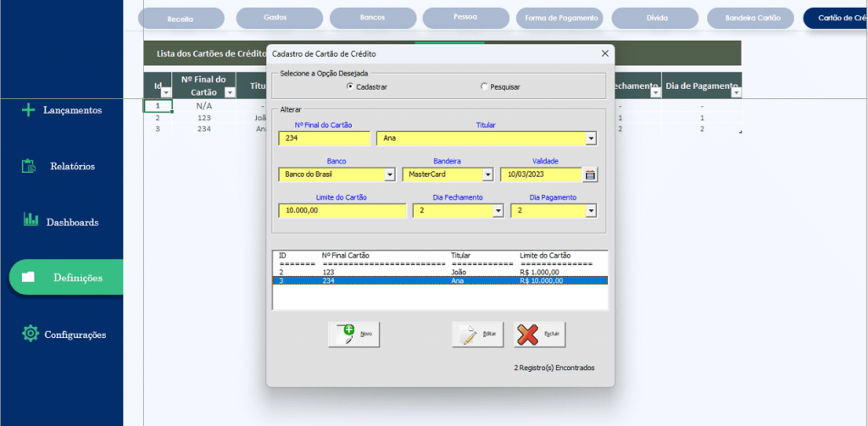Click the gear icon beside Configurações
868x426 pixels.
pyautogui.click(x=30, y=333)
